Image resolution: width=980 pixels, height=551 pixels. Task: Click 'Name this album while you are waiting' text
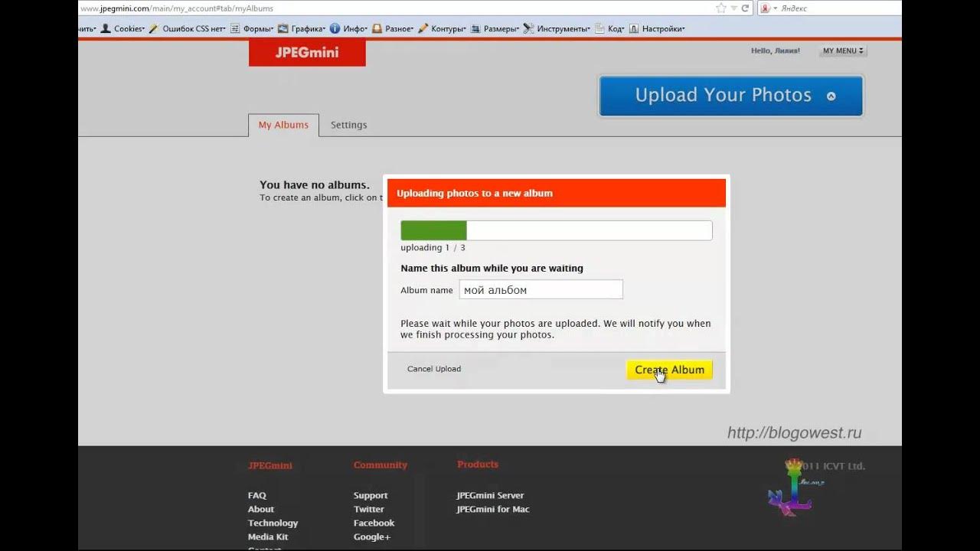[x=492, y=269]
